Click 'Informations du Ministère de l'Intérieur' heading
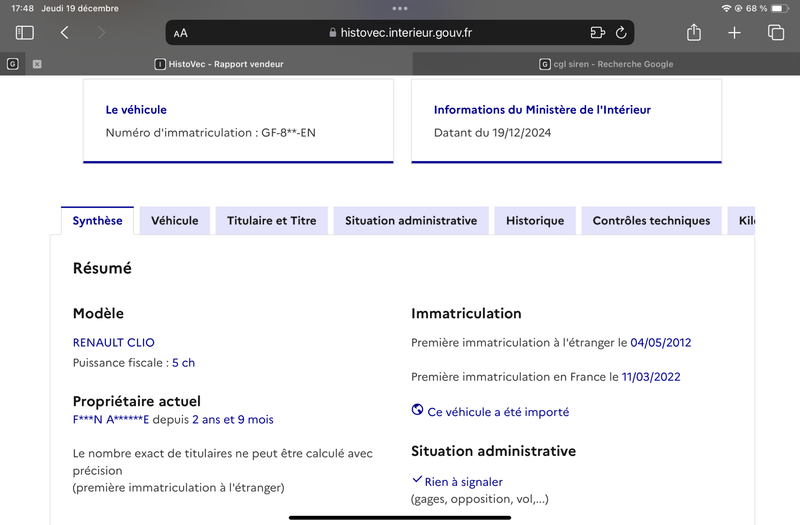The image size is (800, 525). tap(542, 110)
